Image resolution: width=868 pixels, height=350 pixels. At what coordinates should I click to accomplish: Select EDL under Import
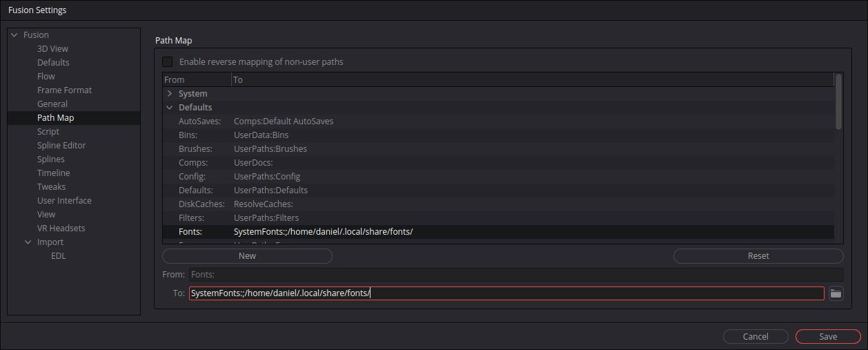tap(58, 256)
